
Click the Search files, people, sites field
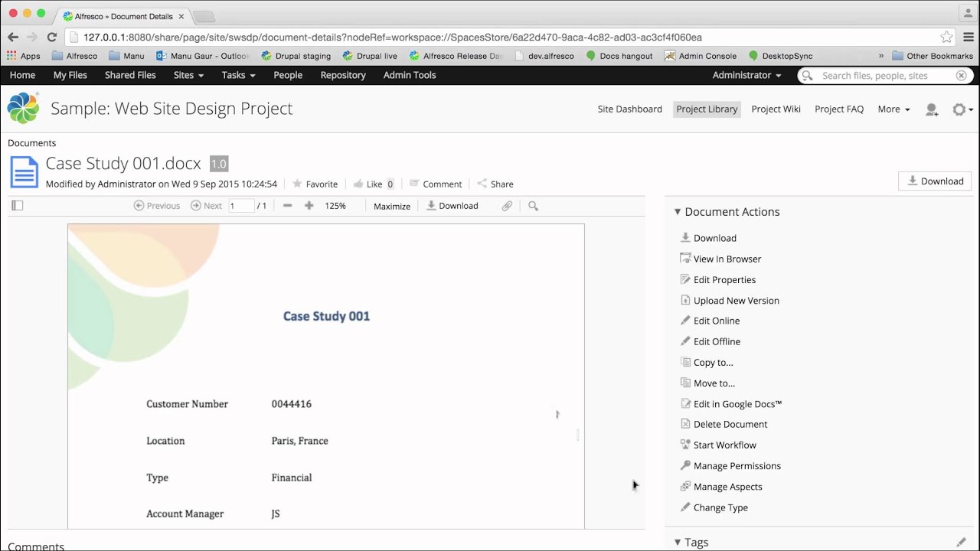tap(884, 76)
